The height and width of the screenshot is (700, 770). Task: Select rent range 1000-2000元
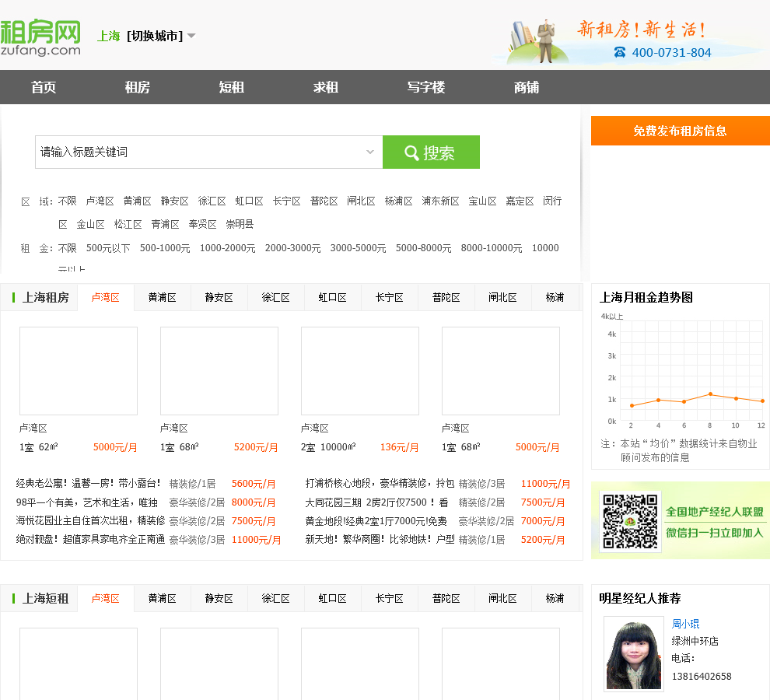(x=227, y=248)
